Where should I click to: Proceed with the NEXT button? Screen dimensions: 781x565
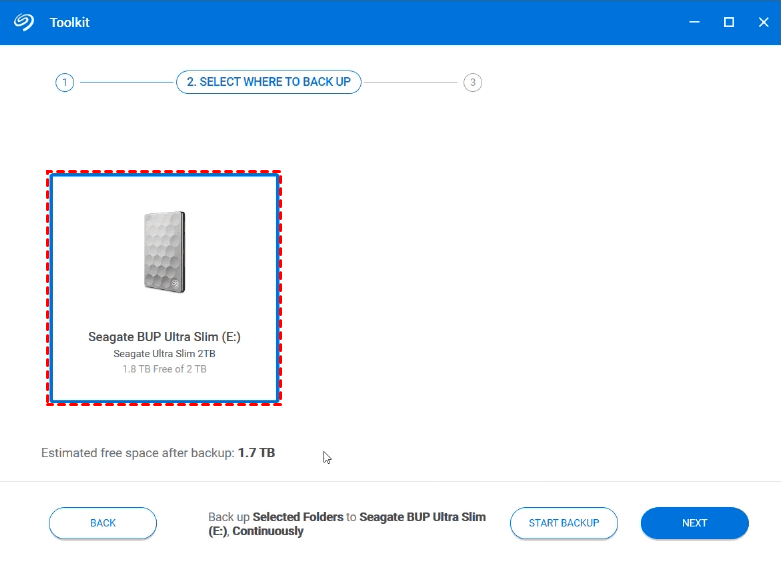pos(694,523)
